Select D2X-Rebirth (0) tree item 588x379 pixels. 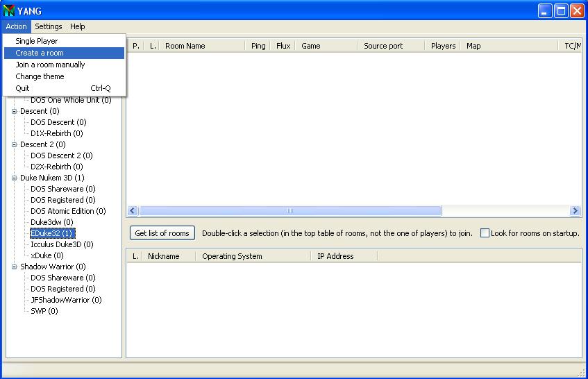click(x=57, y=167)
